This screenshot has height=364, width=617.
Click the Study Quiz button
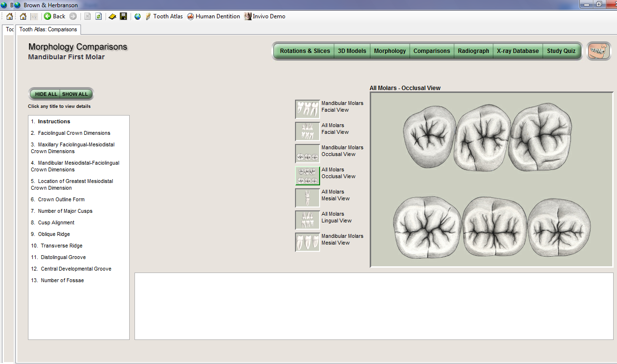click(561, 51)
